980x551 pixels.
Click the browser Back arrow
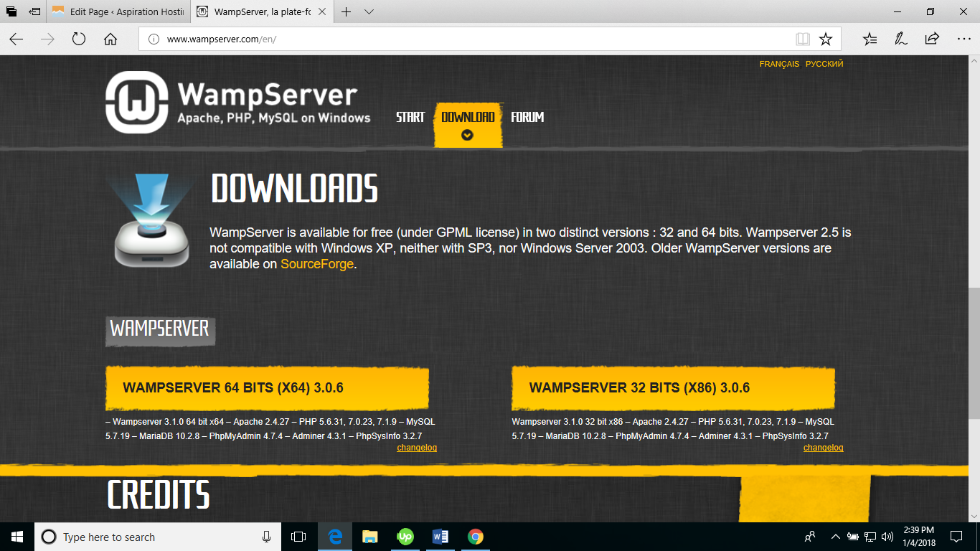coord(16,39)
